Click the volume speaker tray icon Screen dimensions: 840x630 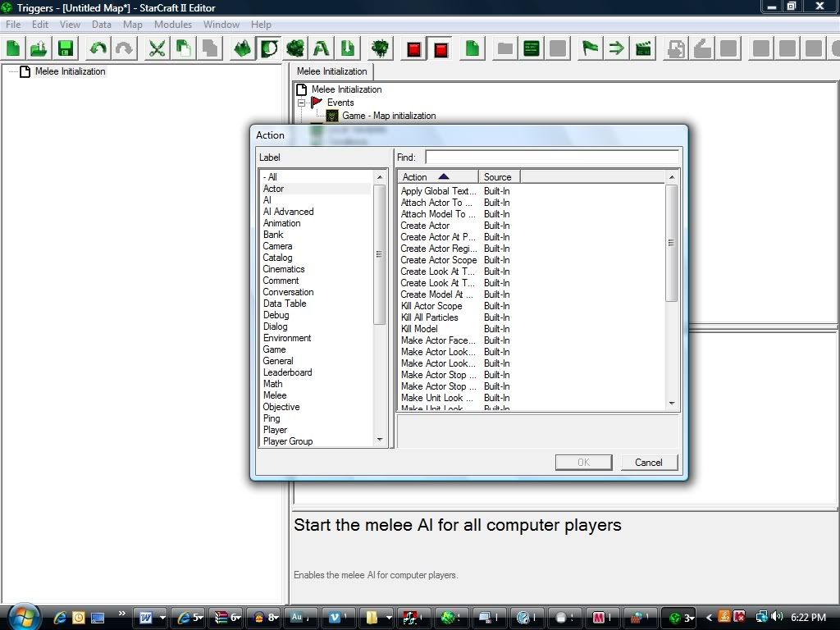[778, 617]
